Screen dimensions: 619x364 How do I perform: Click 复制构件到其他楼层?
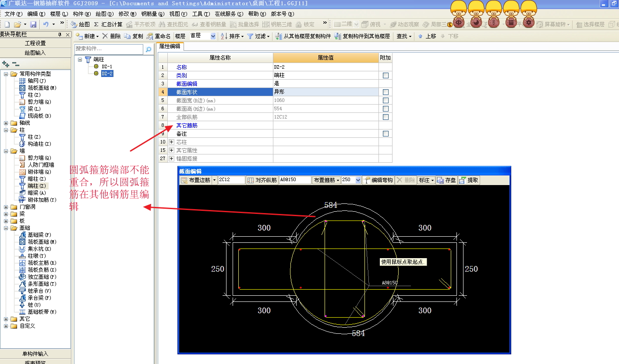(x=362, y=36)
